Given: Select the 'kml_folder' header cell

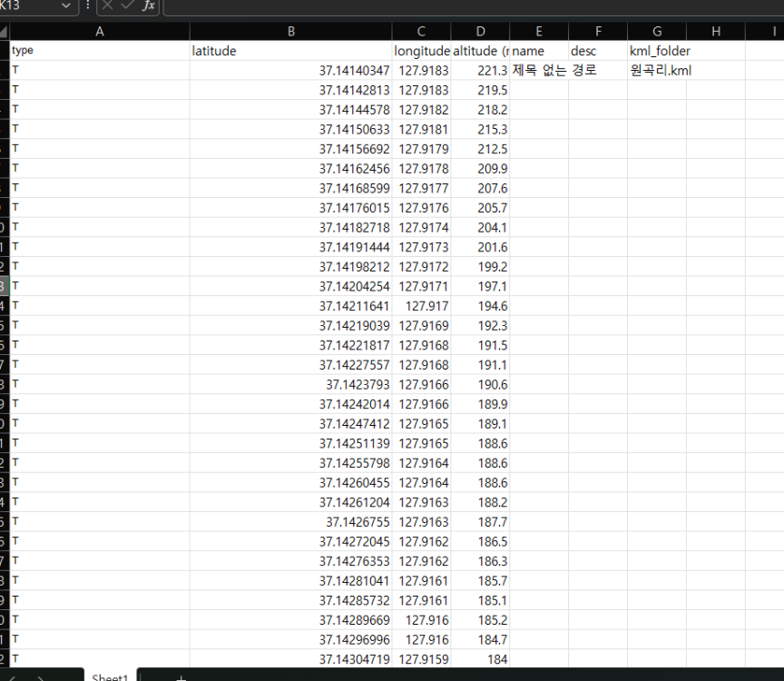Looking at the screenshot, I should pyautogui.click(x=657, y=51).
